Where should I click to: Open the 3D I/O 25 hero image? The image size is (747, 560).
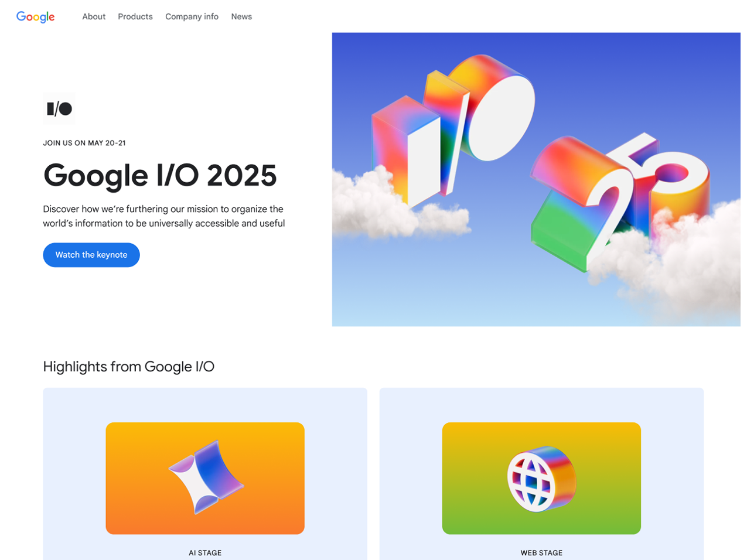click(536, 179)
